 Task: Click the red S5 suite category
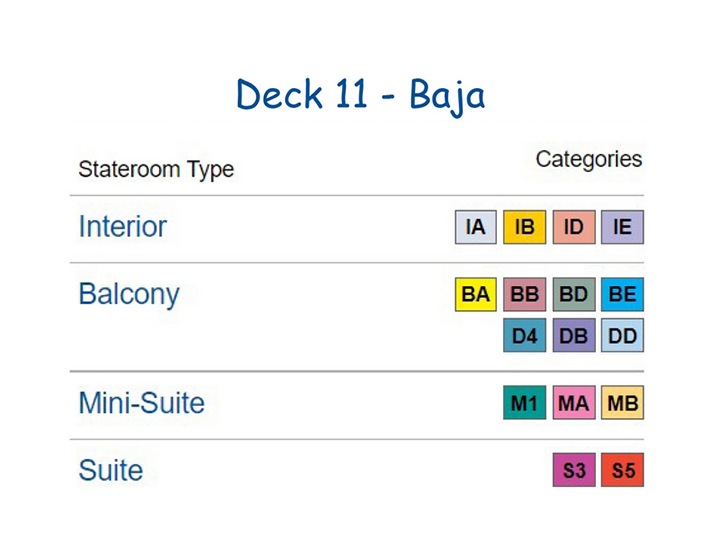pos(623,470)
